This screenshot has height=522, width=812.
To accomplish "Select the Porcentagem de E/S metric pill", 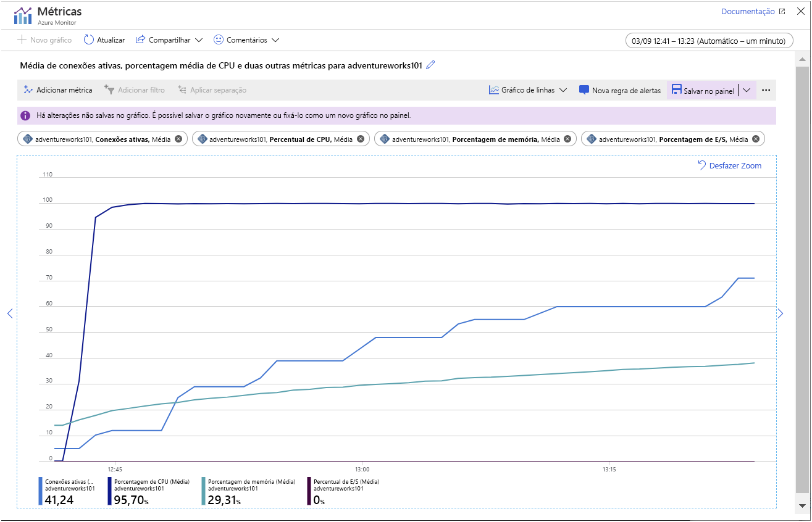I will point(673,139).
